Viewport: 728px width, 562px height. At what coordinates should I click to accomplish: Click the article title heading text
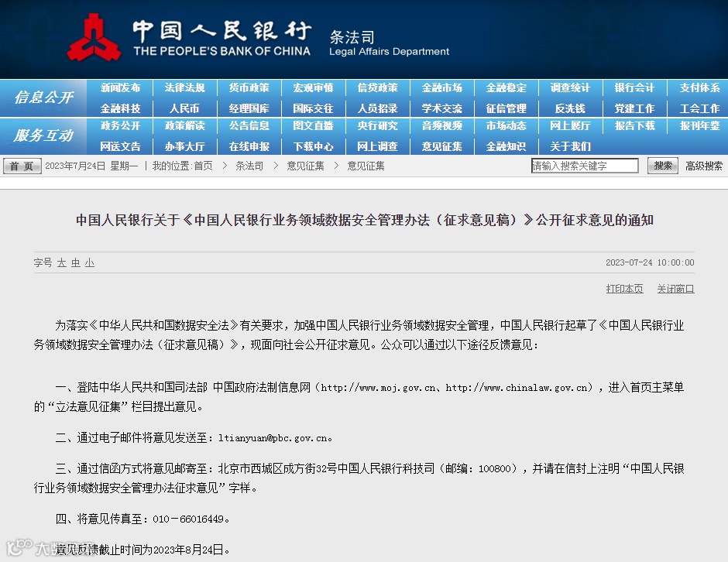(x=365, y=220)
